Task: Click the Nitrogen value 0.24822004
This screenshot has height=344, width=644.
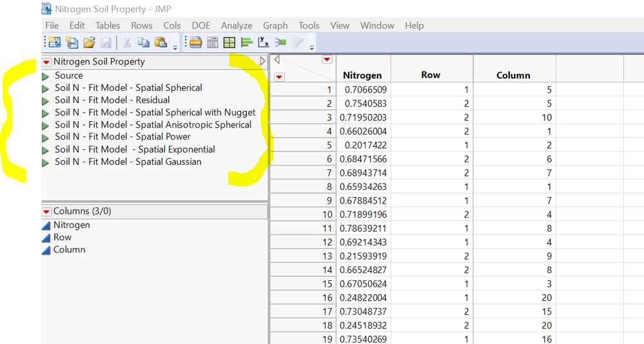Action: tap(363, 298)
